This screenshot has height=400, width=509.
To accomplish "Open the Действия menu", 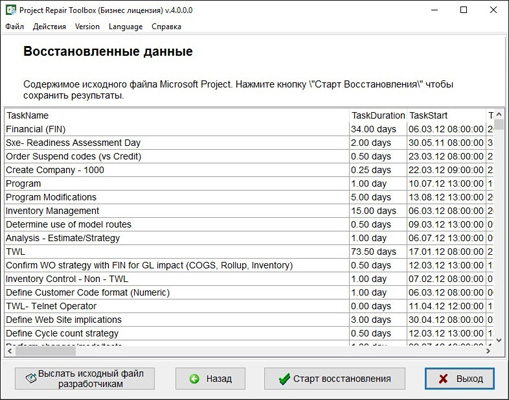I will point(49,27).
